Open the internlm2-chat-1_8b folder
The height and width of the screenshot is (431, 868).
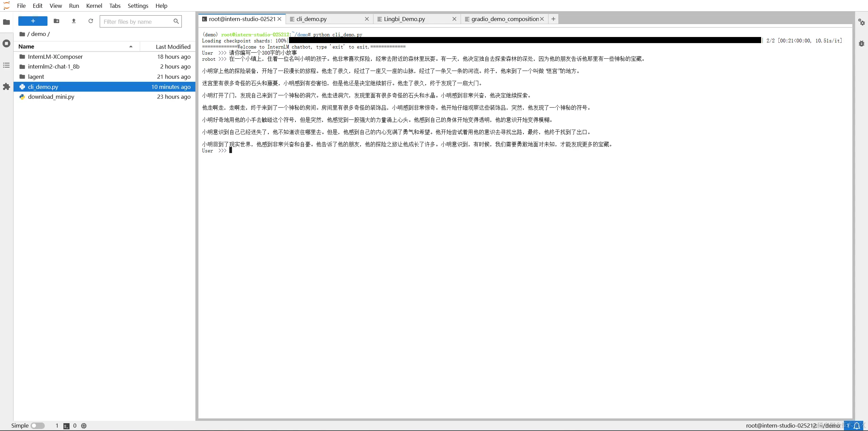(54, 67)
